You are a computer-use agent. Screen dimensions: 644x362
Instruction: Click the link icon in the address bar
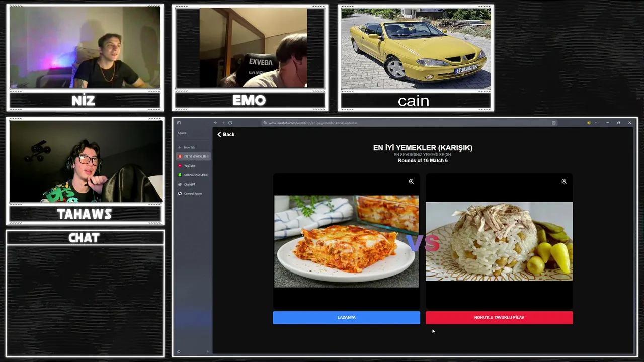(265, 123)
